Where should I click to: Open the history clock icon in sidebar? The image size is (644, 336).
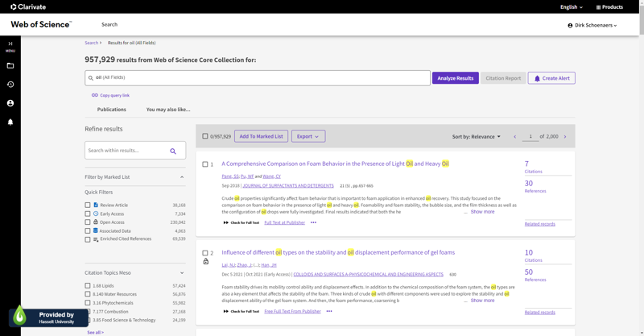coord(10,85)
